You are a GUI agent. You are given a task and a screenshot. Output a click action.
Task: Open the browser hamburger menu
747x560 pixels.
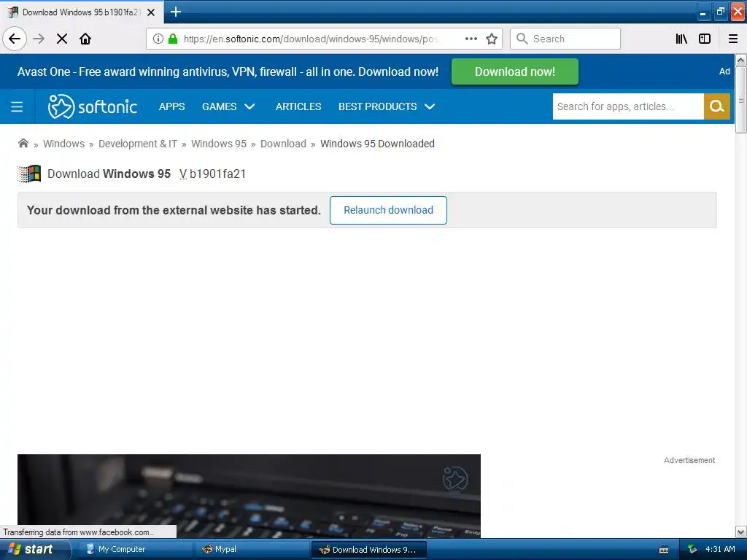pyautogui.click(x=733, y=39)
